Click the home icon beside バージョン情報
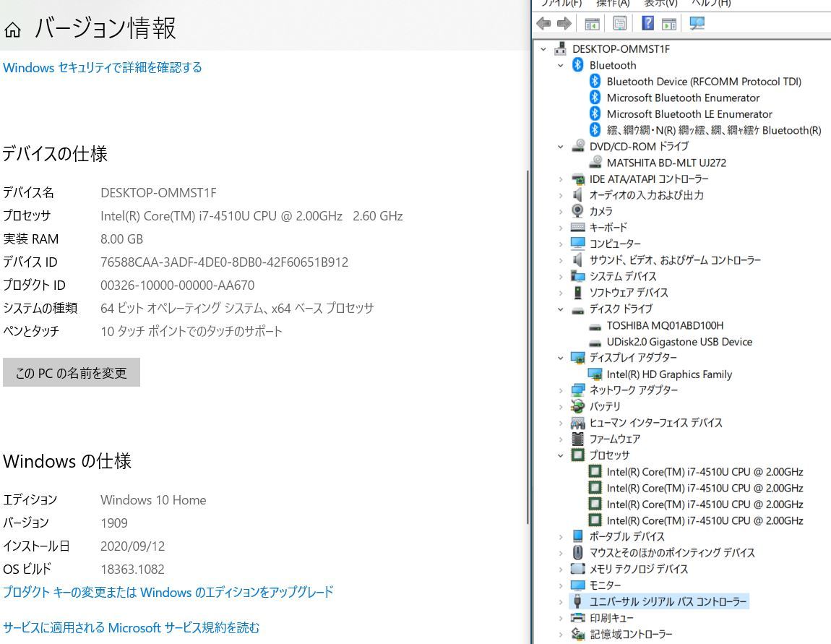Viewport: 831px width, 644px height. pos(13,30)
